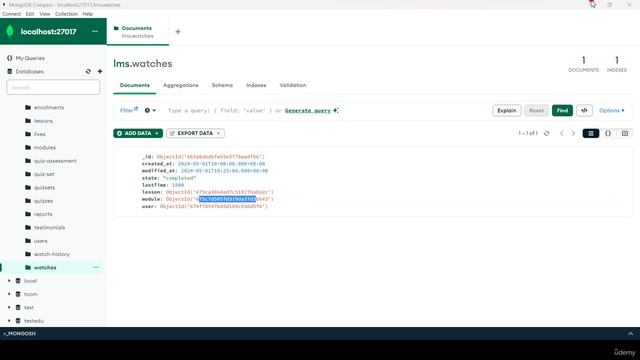Expand the test database

point(9,307)
